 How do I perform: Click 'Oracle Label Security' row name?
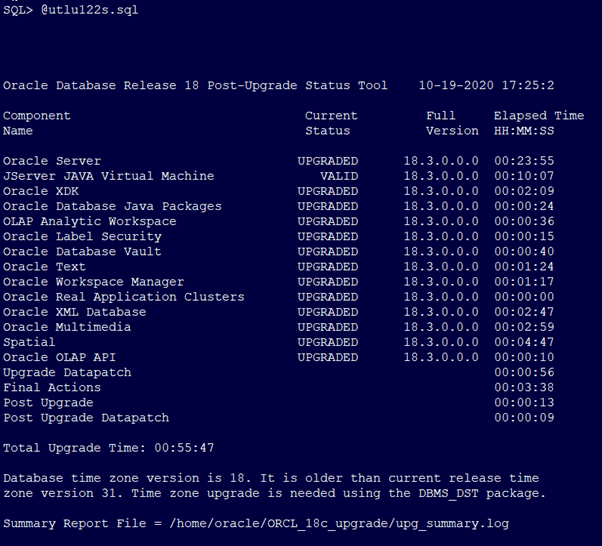coord(82,236)
